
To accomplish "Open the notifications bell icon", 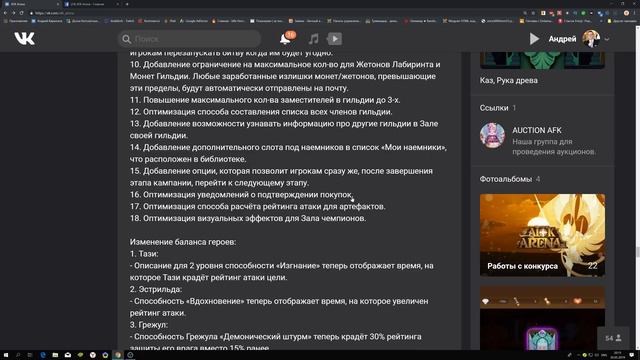I will (x=285, y=39).
